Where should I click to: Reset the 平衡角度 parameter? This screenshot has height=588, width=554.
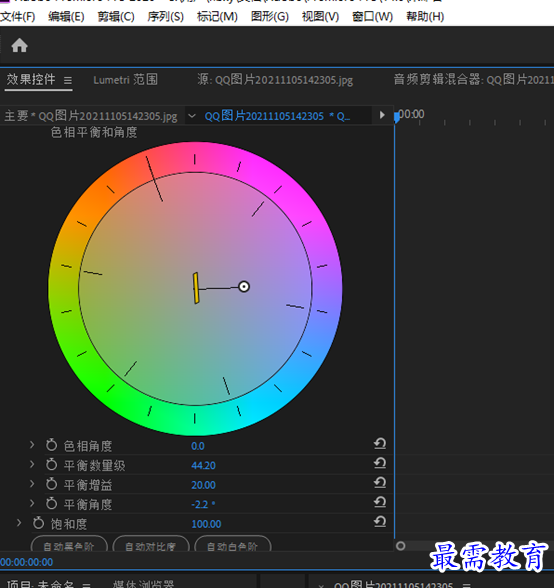click(380, 502)
